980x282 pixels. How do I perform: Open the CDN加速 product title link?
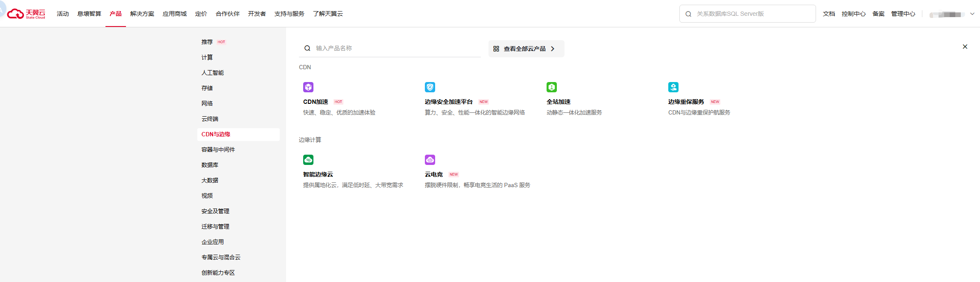click(316, 102)
